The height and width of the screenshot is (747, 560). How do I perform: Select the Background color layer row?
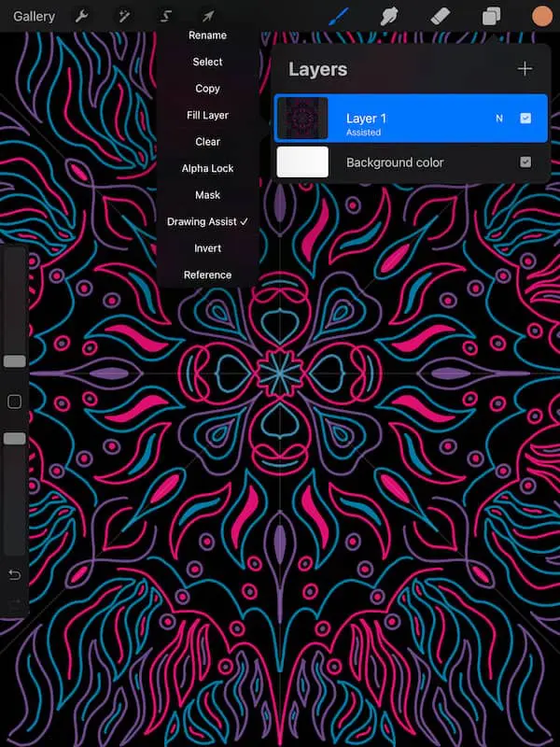[x=411, y=162]
